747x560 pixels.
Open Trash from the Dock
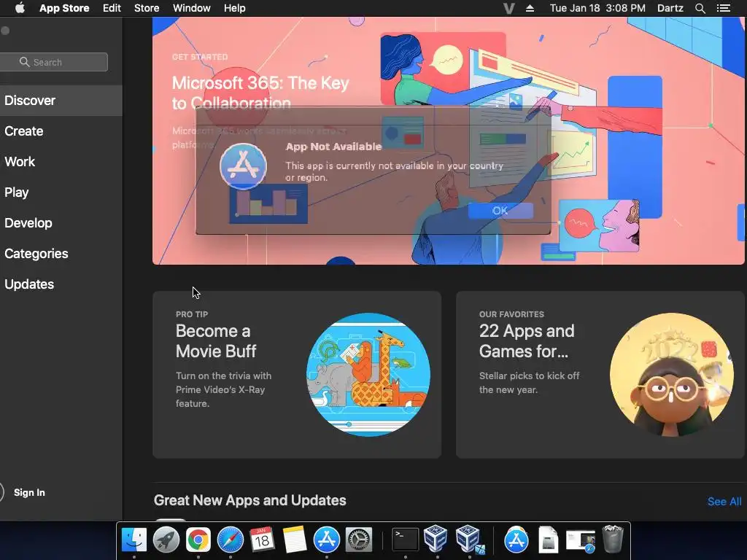point(613,539)
